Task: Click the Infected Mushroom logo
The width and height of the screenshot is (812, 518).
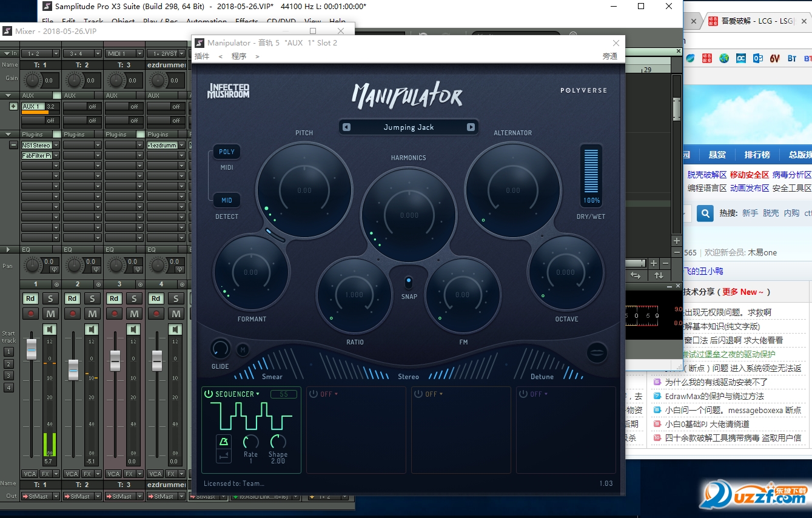Action: pyautogui.click(x=228, y=90)
